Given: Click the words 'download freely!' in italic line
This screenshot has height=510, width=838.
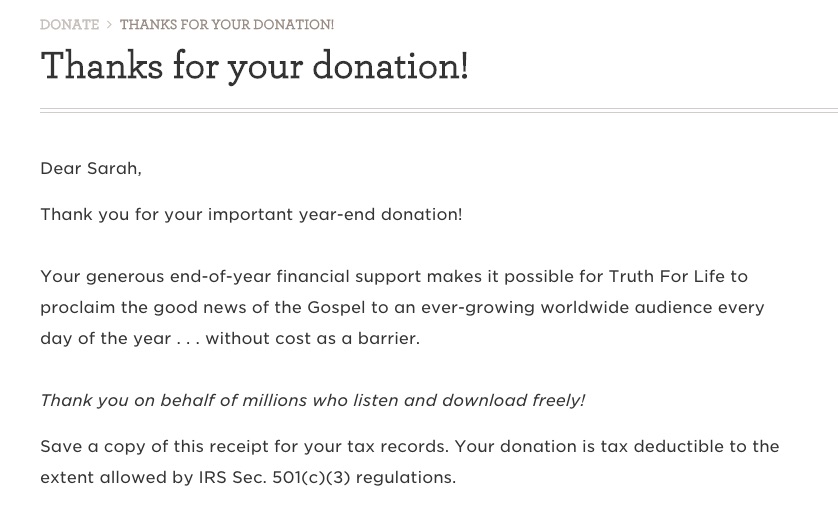Looking at the screenshot, I should (514, 400).
